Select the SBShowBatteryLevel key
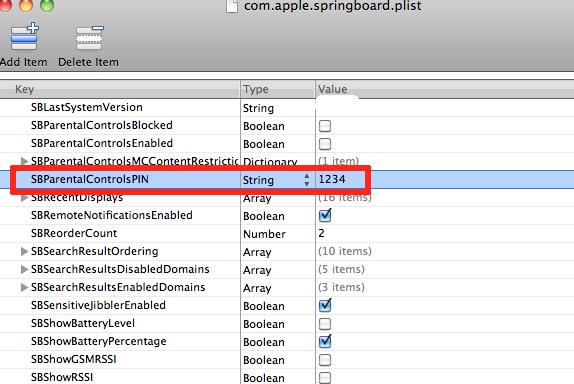The width and height of the screenshot is (574, 384). pos(83,323)
